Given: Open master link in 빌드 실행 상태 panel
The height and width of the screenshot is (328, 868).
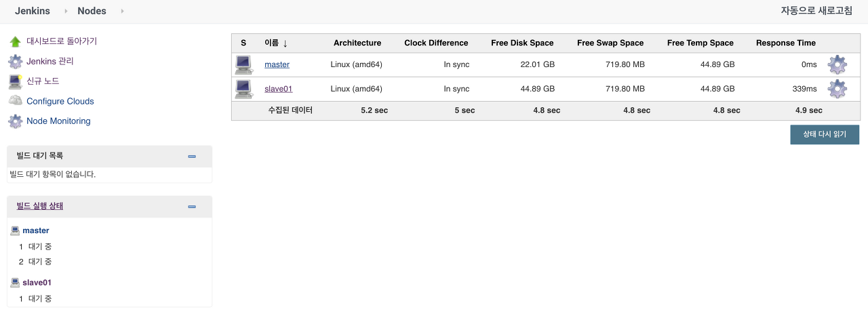Looking at the screenshot, I should [x=36, y=230].
